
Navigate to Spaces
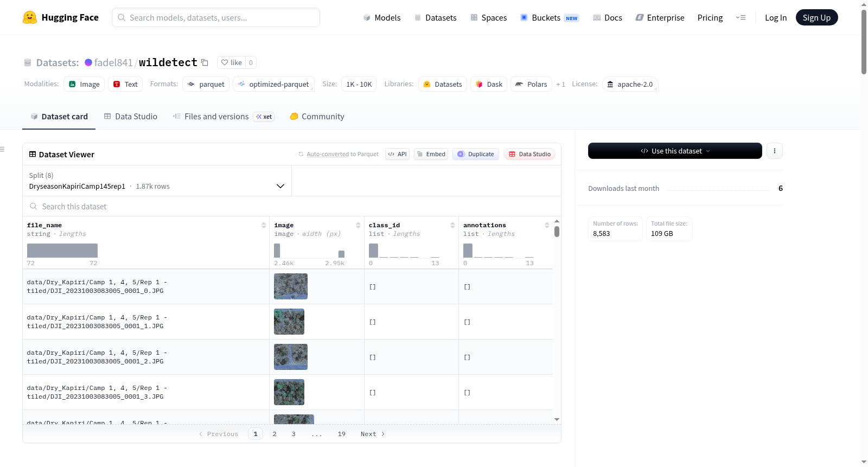[x=489, y=17]
